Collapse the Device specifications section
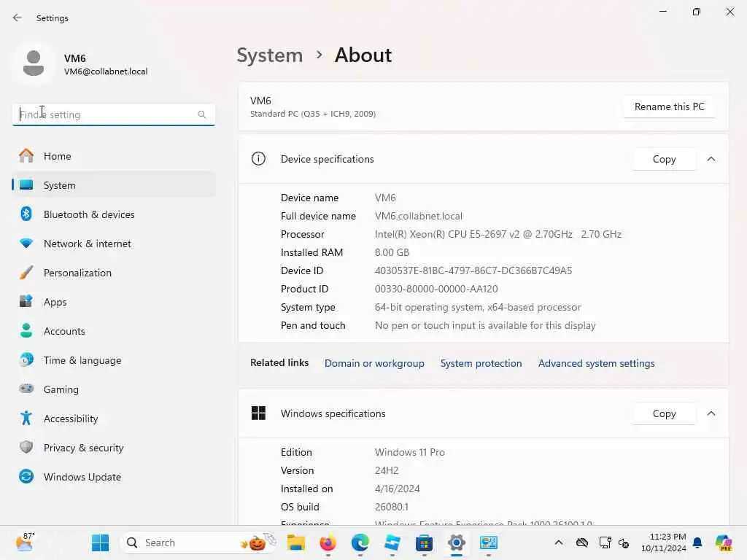747x560 pixels. [711, 159]
